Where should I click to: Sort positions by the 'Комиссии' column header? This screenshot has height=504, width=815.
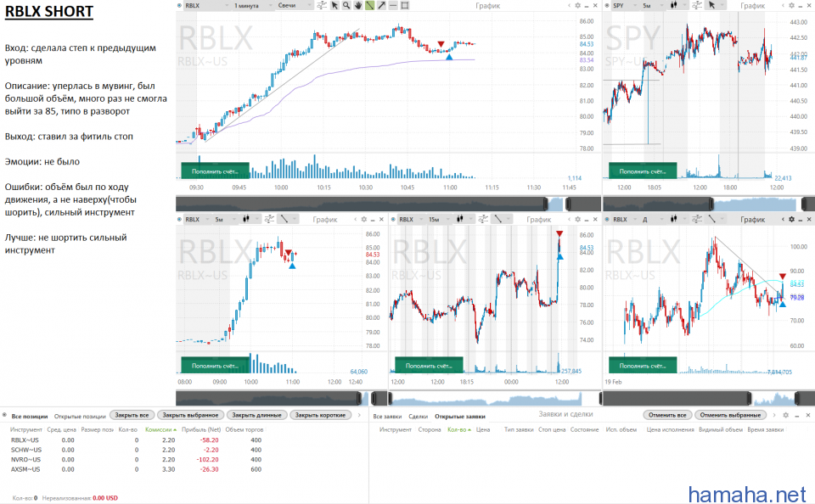(x=160, y=429)
